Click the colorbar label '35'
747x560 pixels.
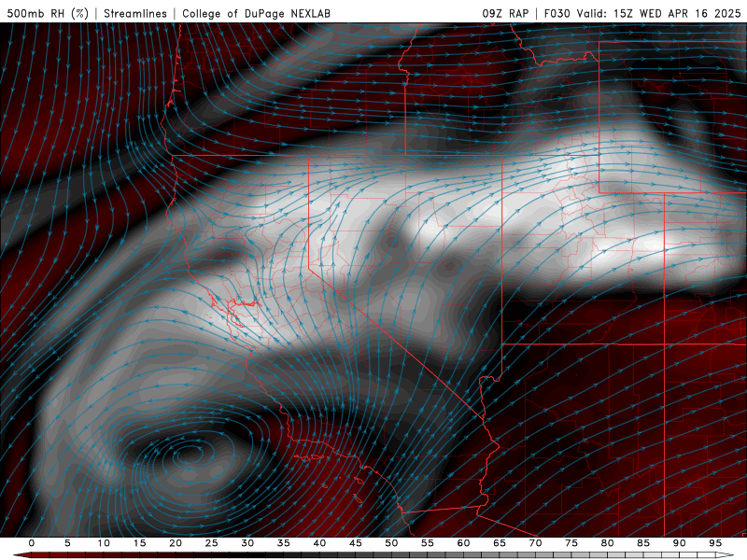tap(284, 543)
